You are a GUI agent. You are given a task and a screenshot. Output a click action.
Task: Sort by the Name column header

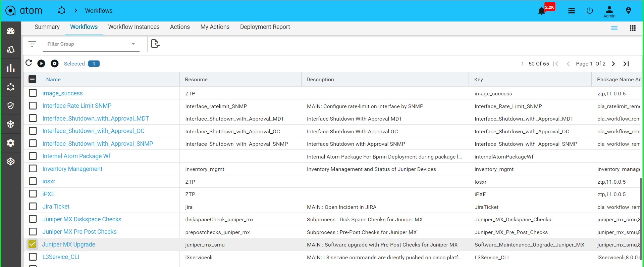point(53,80)
